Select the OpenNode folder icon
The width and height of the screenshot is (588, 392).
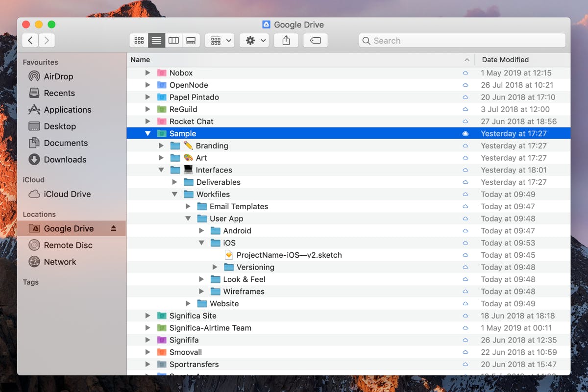click(x=162, y=85)
